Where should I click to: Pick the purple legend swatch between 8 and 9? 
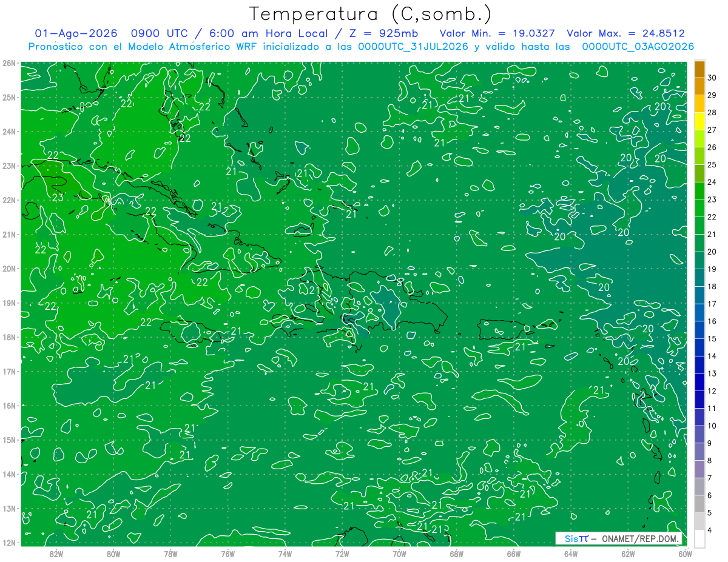click(699, 452)
